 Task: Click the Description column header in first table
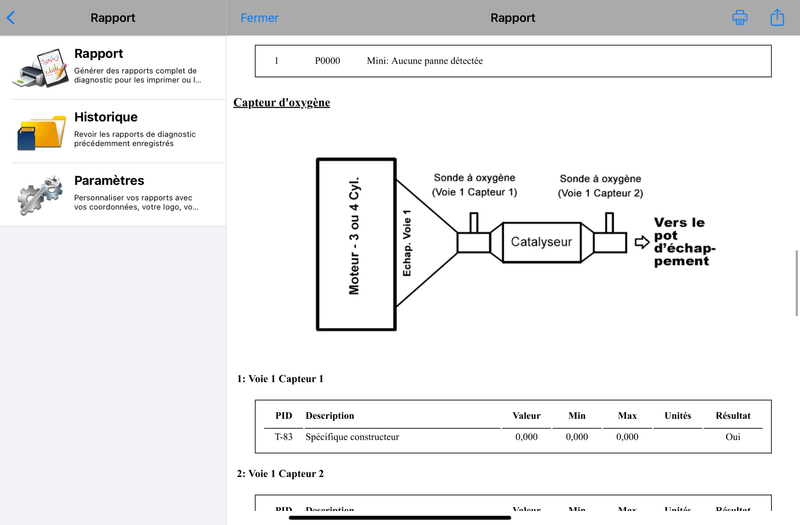(x=330, y=416)
